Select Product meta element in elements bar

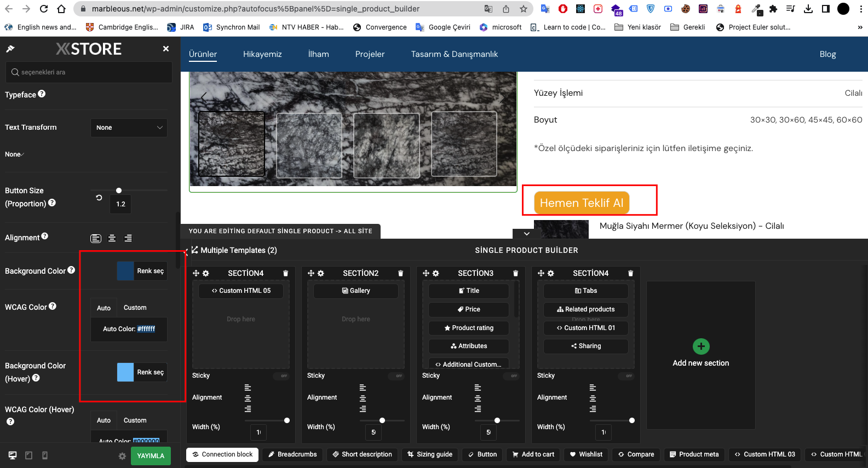click(694, 454)
